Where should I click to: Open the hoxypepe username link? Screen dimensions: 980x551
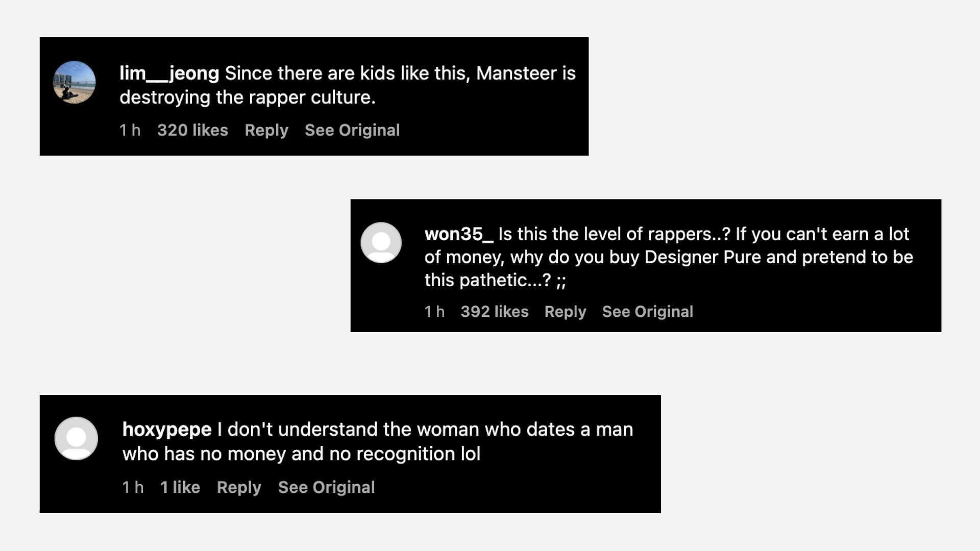point(167,430)
